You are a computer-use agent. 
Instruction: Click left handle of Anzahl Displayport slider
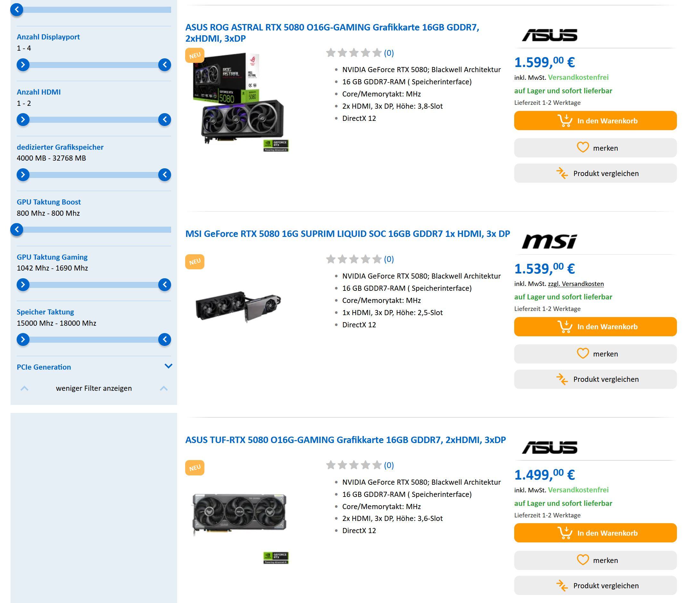[x=23, y=64]
